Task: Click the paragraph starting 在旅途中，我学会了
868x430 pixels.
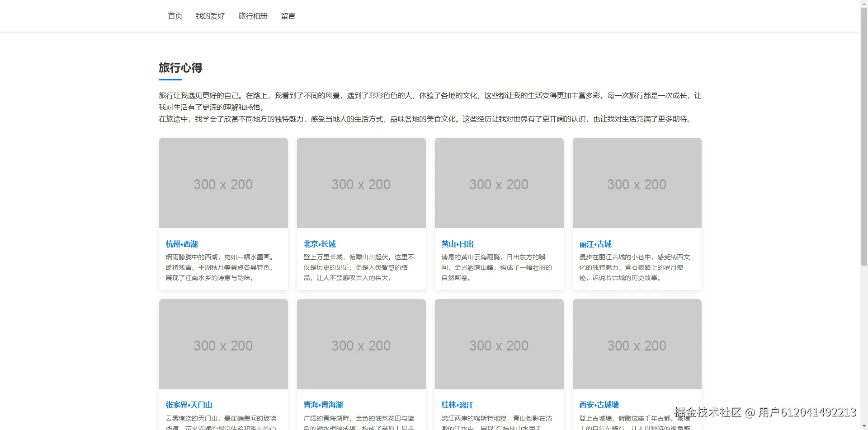Action: 426,119
